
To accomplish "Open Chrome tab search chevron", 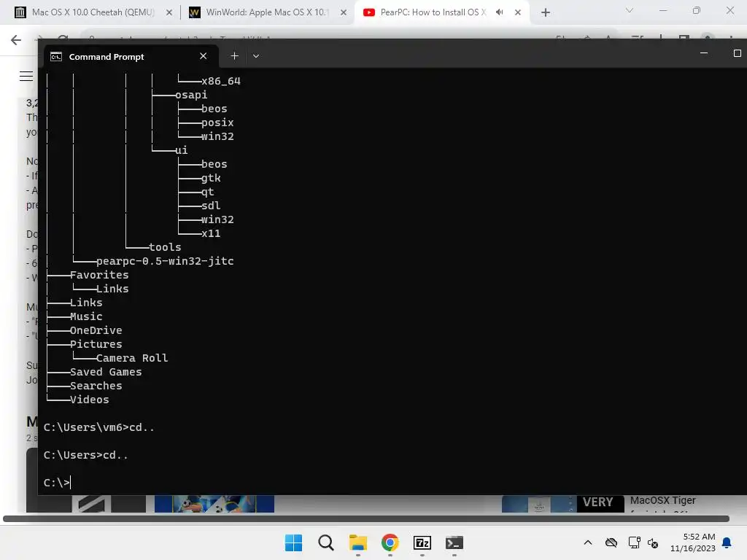I will point(630,10).
